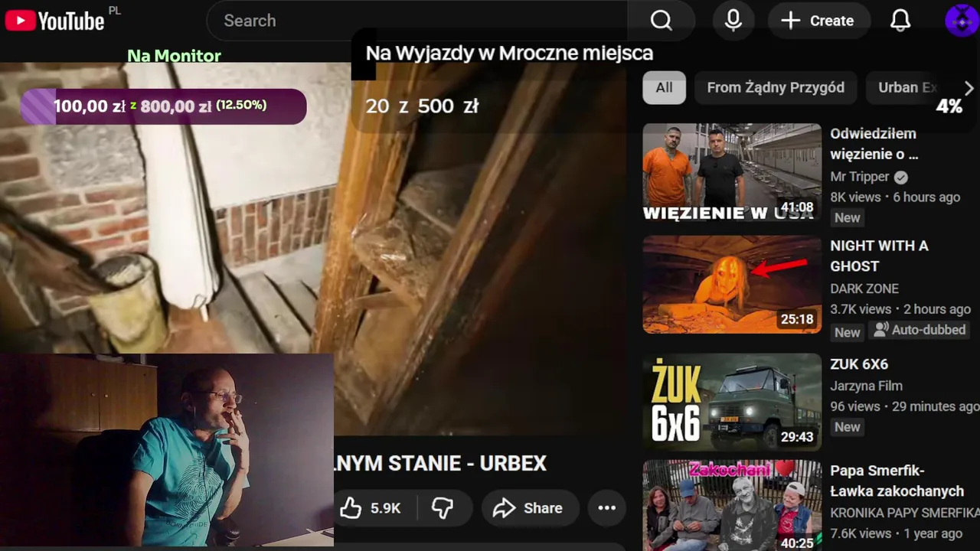Image resolution: width=980 pixels, height=551 pixels.
Task: Click video title 'NYM STANIE - URBEX'
Action: [440, 464]
